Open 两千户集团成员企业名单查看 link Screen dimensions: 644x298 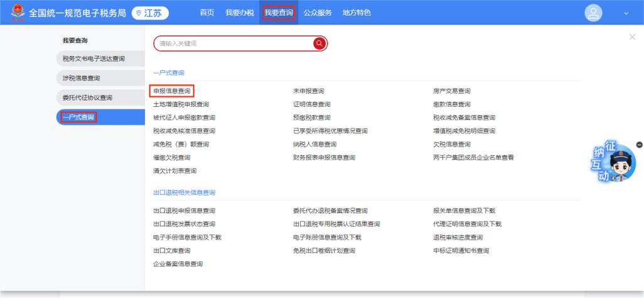(x=473, y=158)
